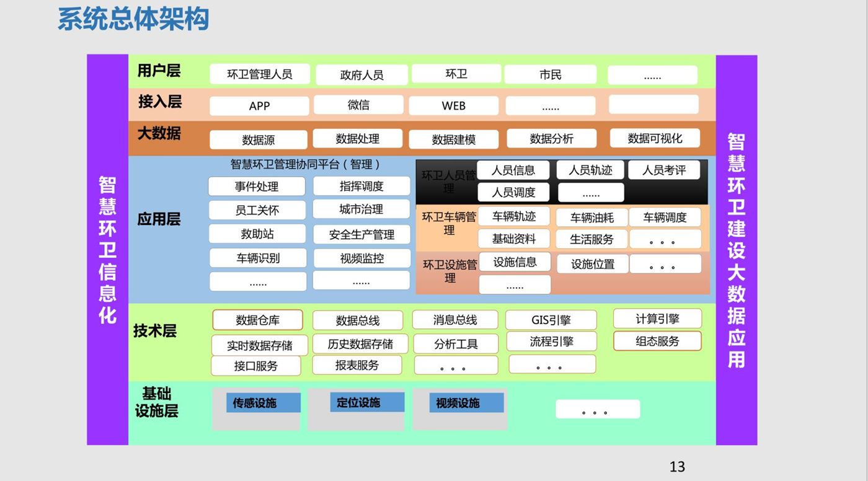This screenshot has height=481, width=868.
Task: Select the APP box in access layer
Action: point(259,106)
